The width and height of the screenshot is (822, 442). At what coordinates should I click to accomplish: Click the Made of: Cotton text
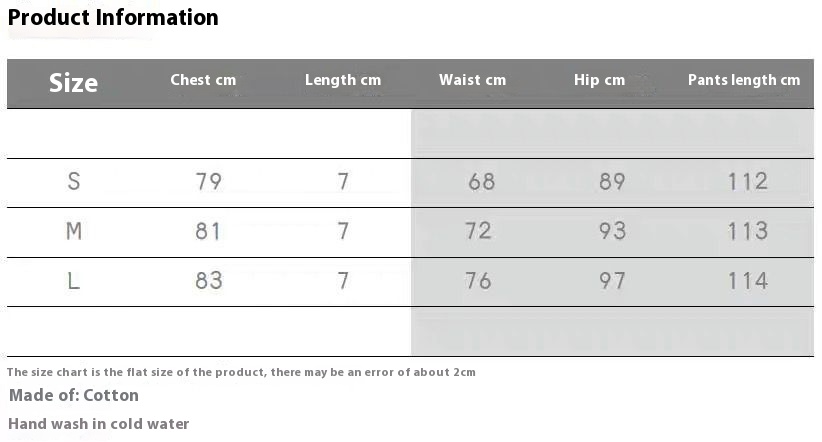(x=74, y=396)
